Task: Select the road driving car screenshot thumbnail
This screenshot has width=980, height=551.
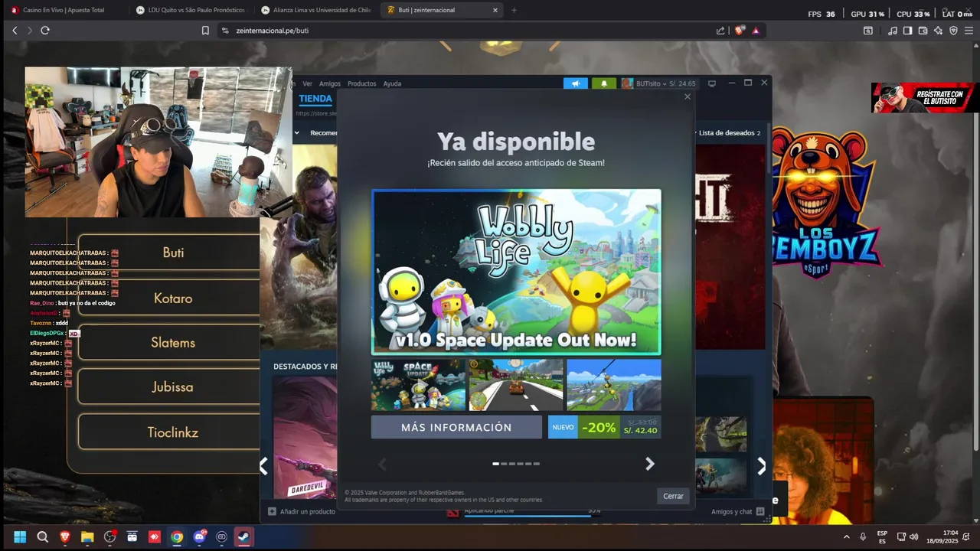Action: [x=516, y=385]
